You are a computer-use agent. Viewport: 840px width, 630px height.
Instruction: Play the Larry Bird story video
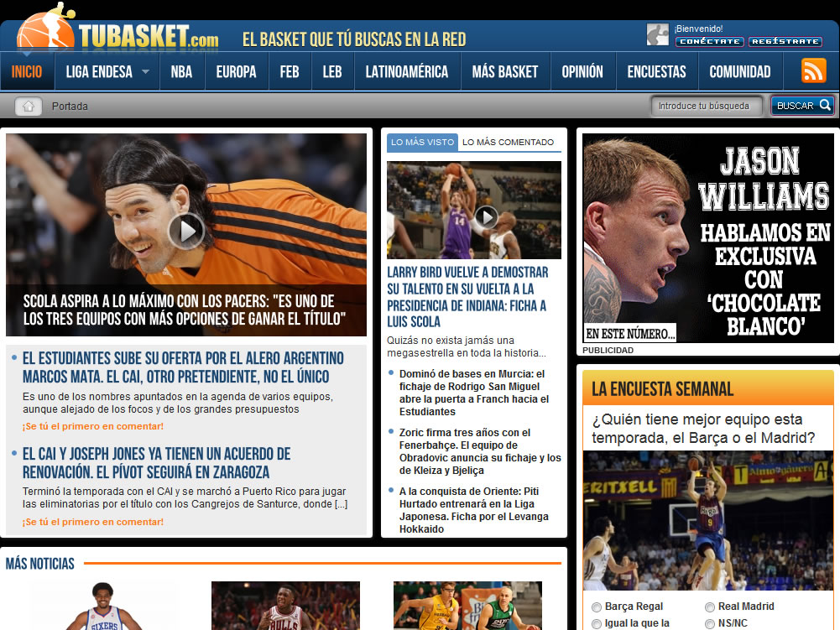487,217
